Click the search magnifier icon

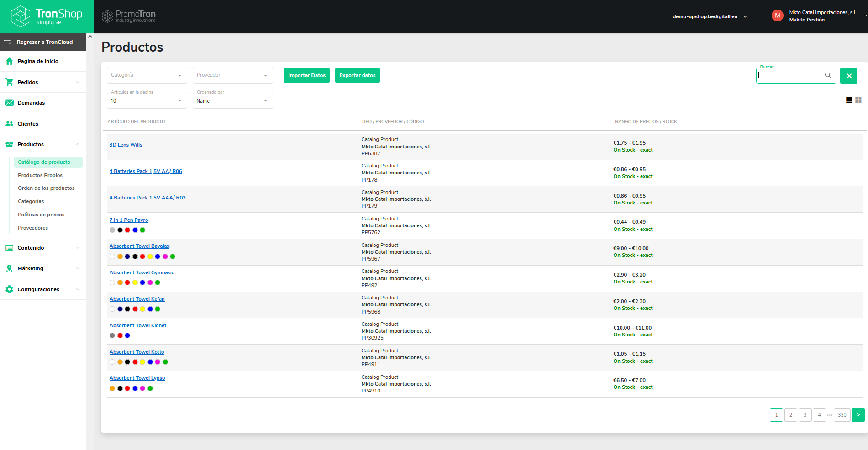tap(828, 75)
